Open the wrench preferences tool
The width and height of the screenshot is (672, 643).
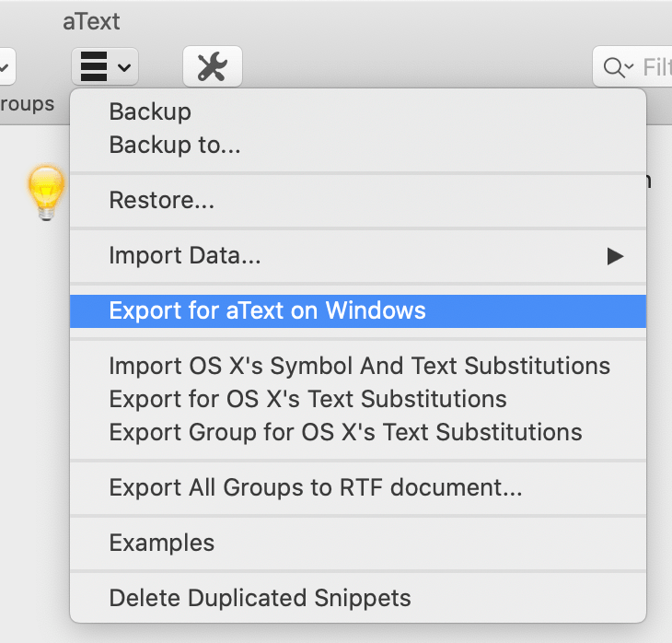(x=212, y=66)
